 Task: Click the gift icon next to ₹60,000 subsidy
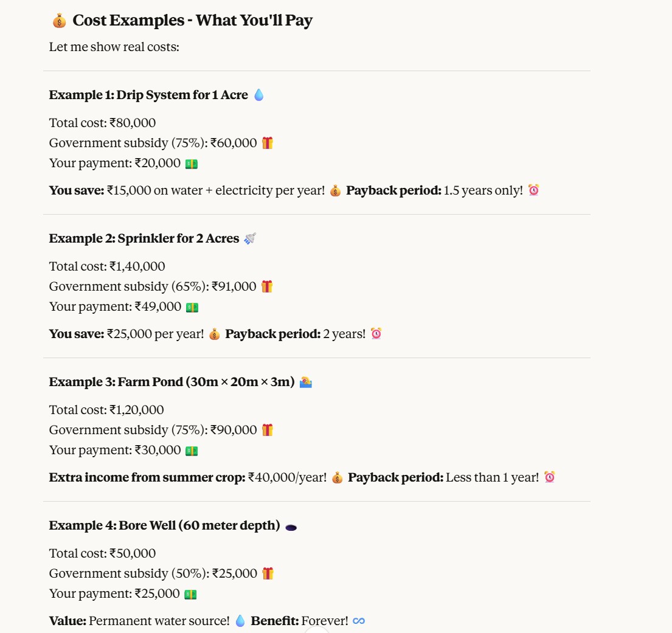pos(268,143)
